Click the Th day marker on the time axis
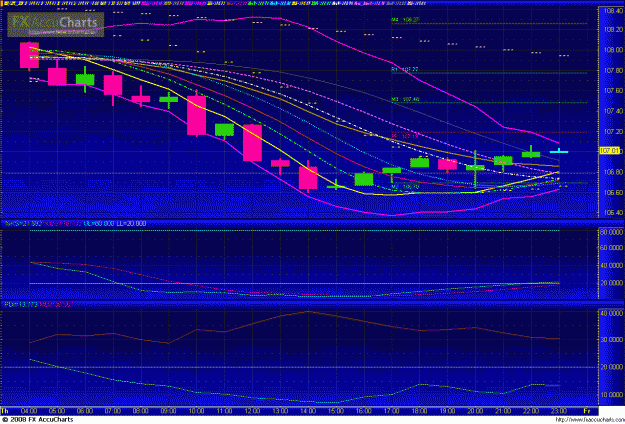The width and height of the screenshot is (625, 424). pyautogui.click(x=5, y=411)
